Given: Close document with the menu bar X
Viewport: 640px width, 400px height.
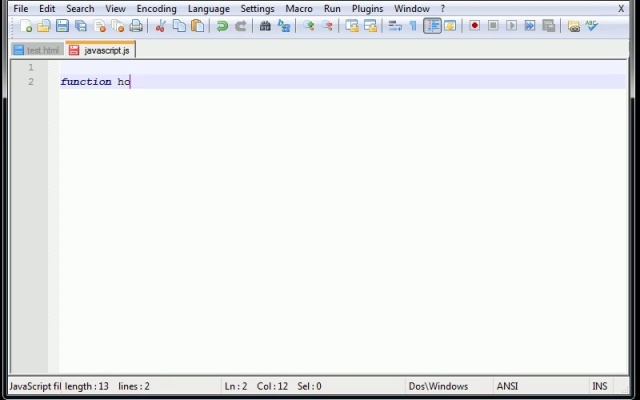Looking at the screenshot, I should point(621,9).
